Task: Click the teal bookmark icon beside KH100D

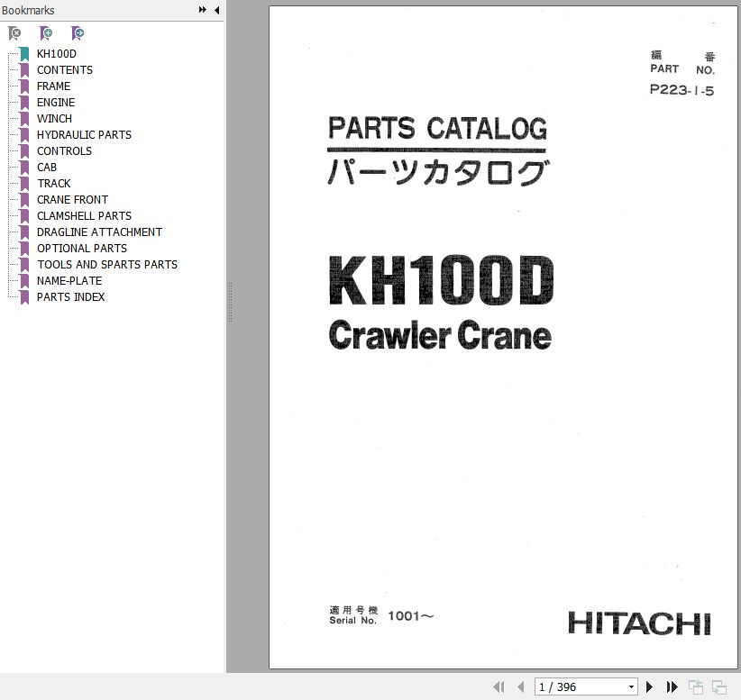Action: [24, 54]
